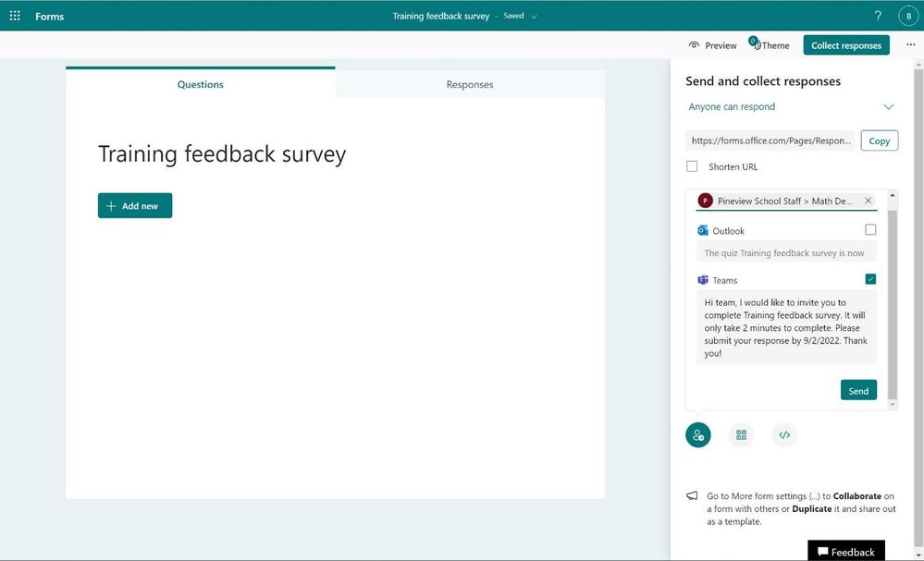The width and height of the screenshot is (924, 561).
Task: Open the app launcher waffle icon
Action: [15, 16]
